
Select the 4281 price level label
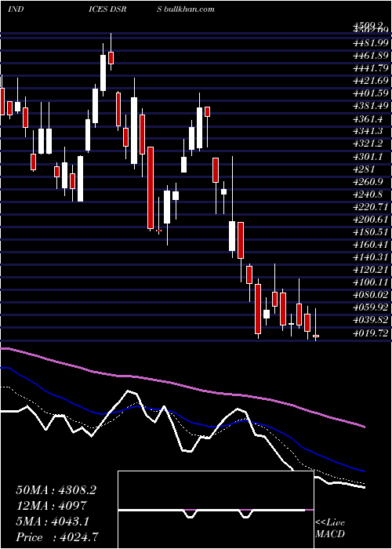(x=364, y=169)
